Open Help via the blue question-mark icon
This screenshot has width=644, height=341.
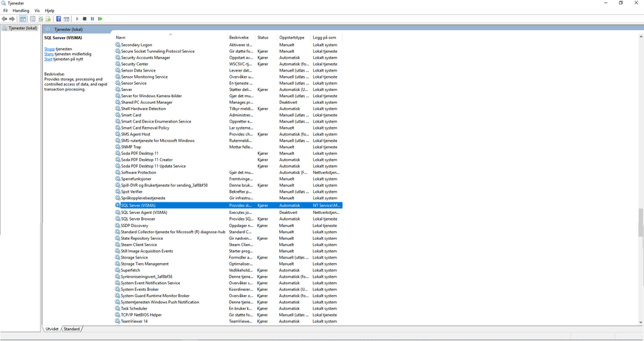59,19
